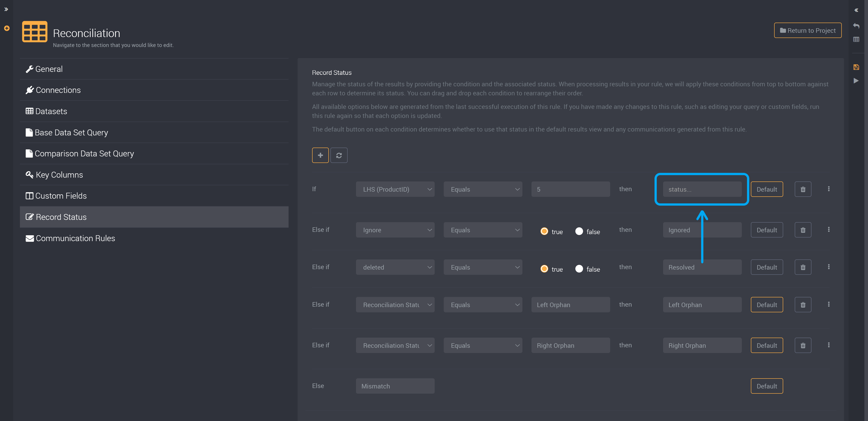
Task: Toggle Default on the Ignored row
Action: [767, 230]
